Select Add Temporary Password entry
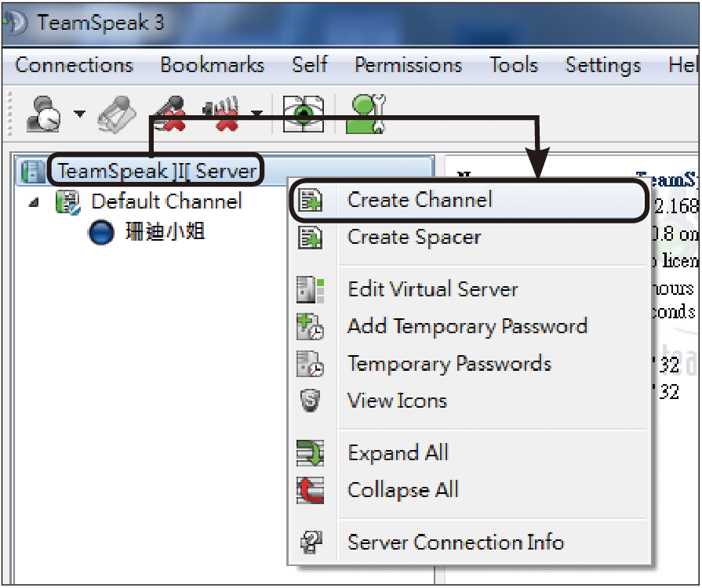The width and height of the screenshot is (702, 588). tap(469, 327)
